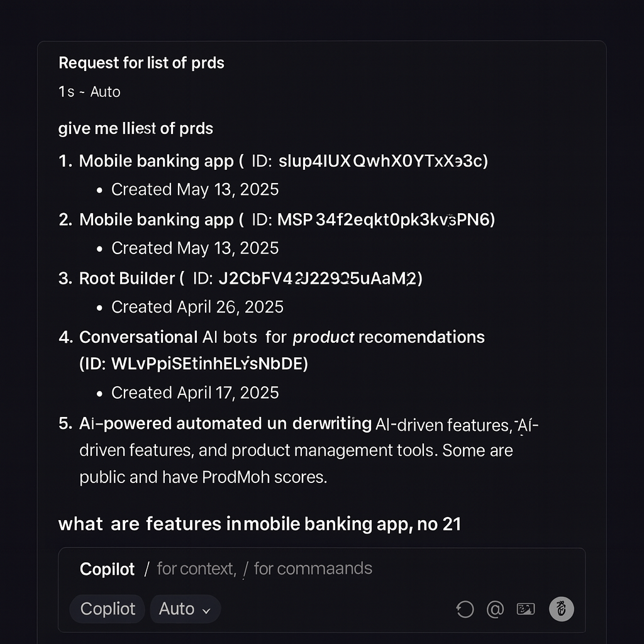Click the round send button icon
The height and width of the screenshot is (644, 644).
click(x=562, y=609)
